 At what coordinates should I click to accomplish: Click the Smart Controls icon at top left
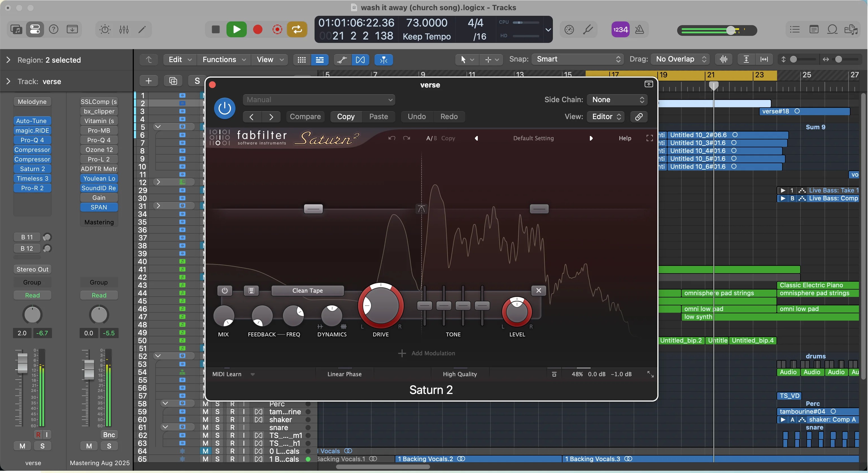(x=35, y=29)
